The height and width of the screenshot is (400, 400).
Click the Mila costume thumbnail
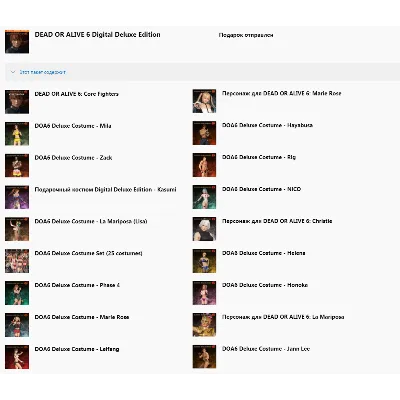tap(17, 134)
